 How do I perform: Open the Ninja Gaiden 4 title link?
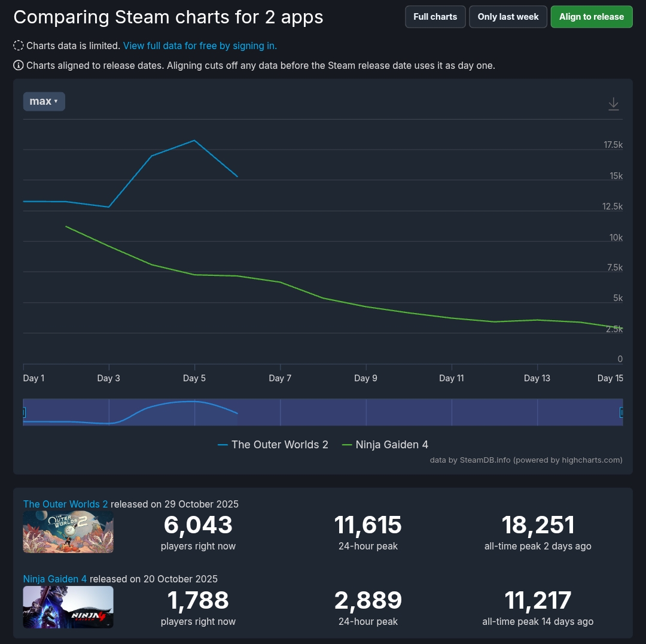coord(55,579)
